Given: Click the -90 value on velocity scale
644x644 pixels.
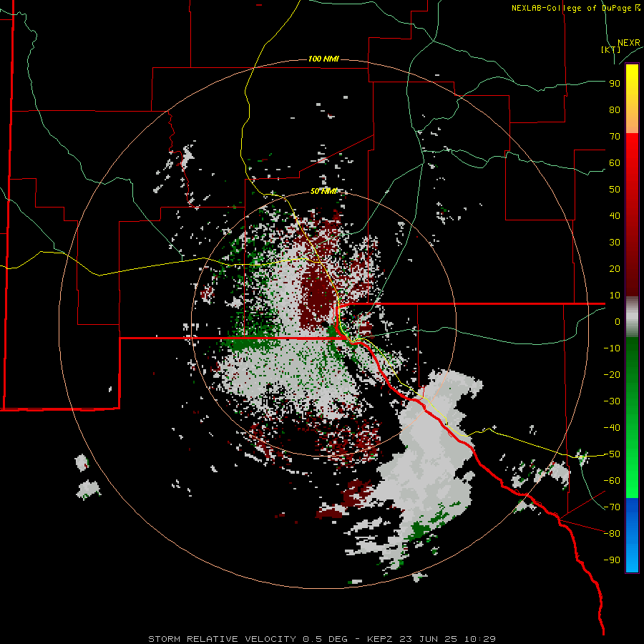Looking at the screenshot, I should [x=612, y=560].
